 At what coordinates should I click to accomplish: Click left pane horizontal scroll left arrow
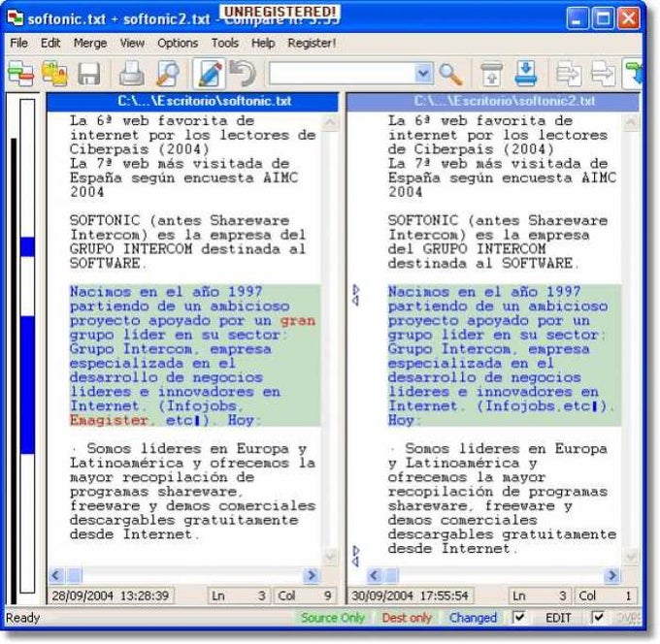[x=56, y=574]
